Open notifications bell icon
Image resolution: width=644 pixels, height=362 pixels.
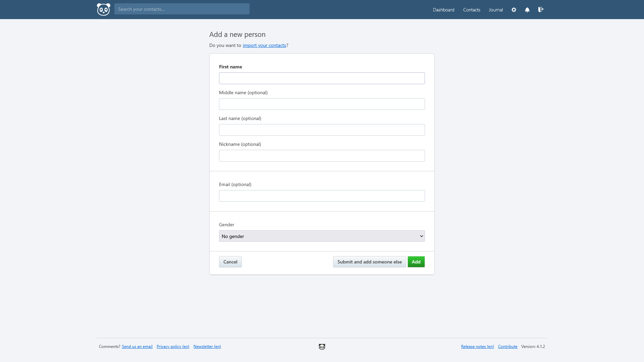(527, 10)
